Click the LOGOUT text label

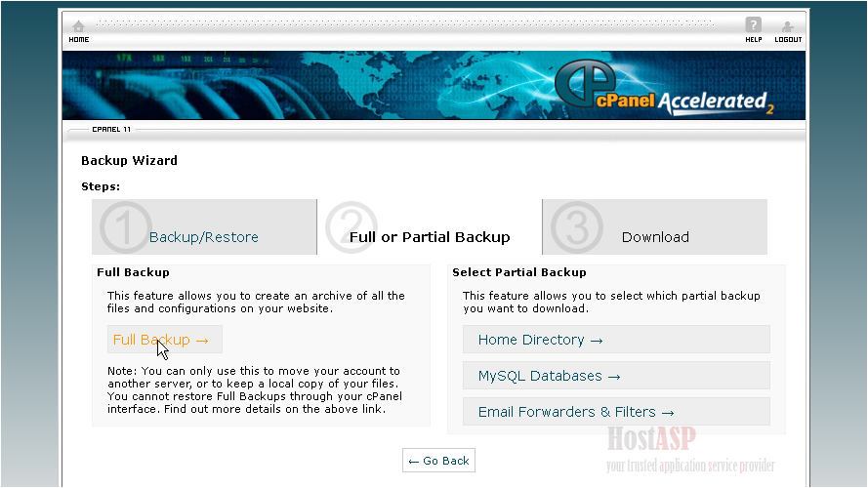tap(788, 40)
